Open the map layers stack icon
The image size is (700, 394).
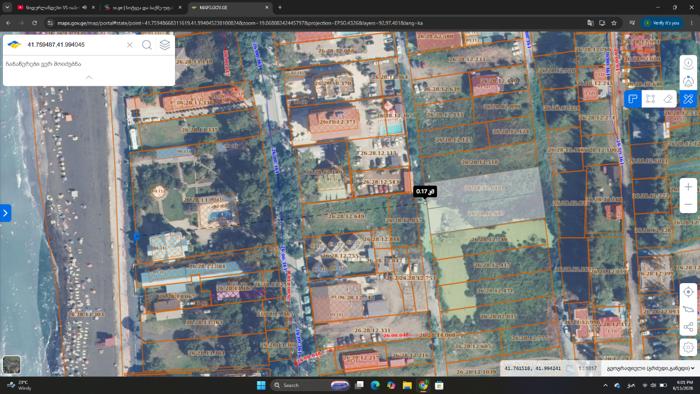click(165, 45)
